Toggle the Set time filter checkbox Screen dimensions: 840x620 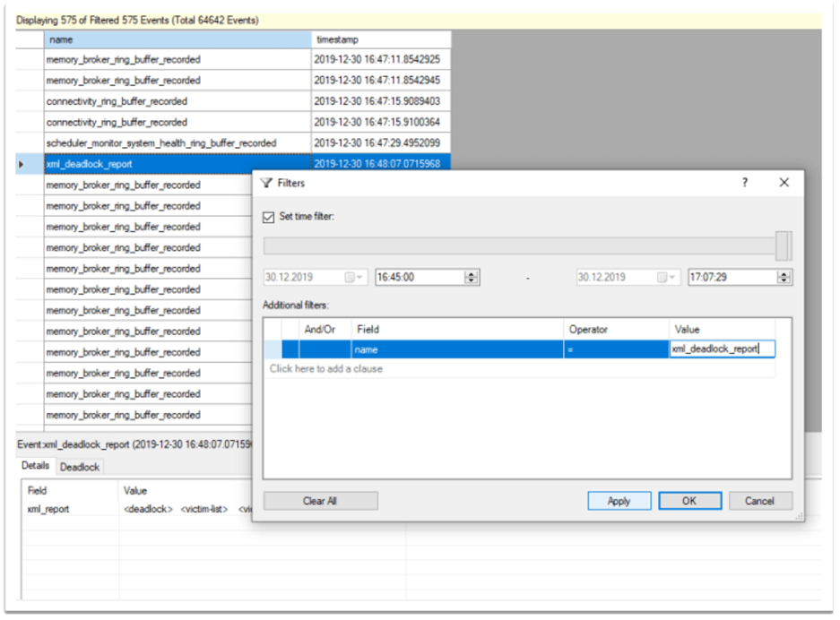pos(268,218)
